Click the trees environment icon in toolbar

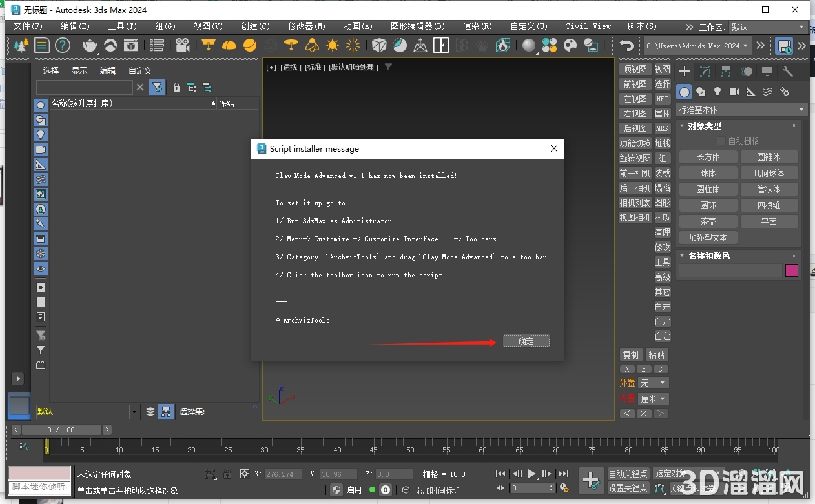[21, 45]
